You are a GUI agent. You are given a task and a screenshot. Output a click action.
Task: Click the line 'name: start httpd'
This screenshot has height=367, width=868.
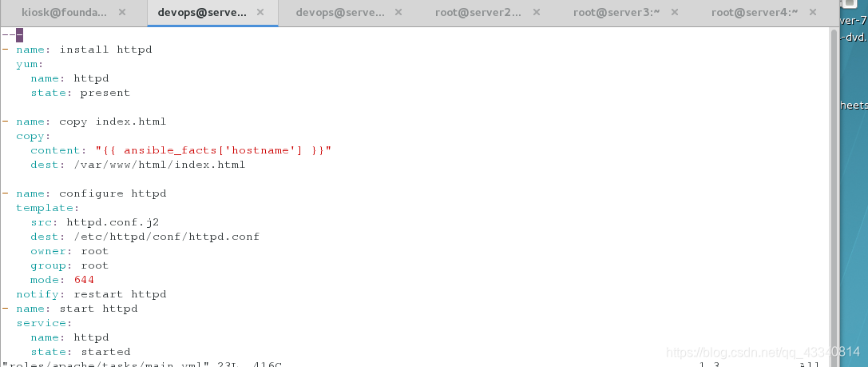[x=77, y=309]
